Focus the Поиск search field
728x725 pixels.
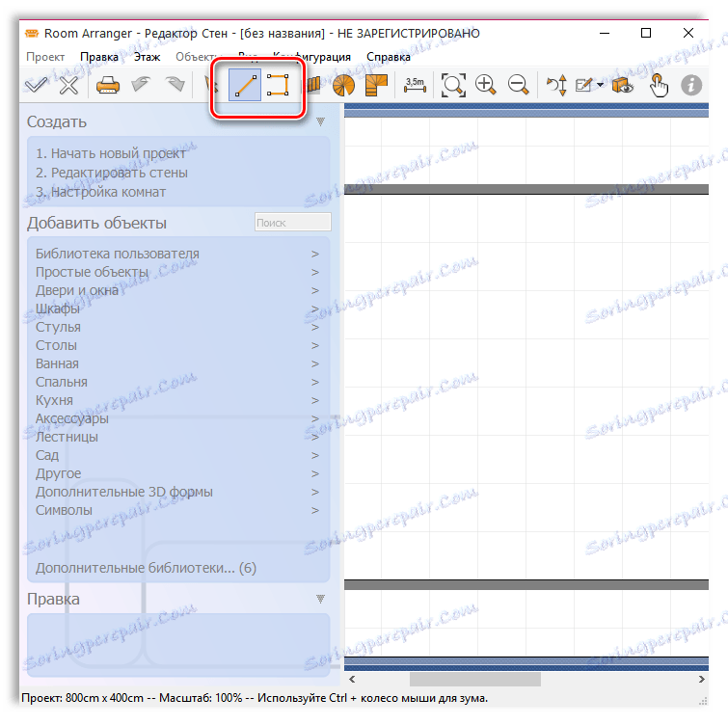tap(293, 223)
